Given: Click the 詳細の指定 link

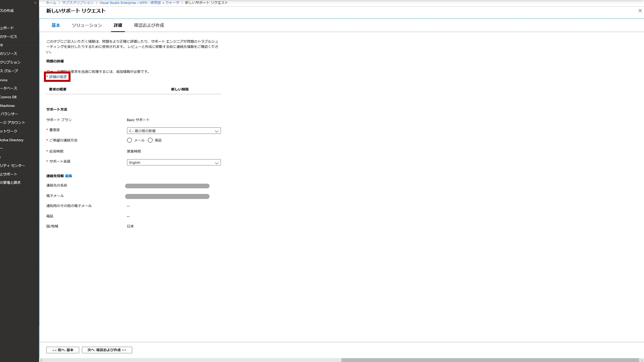Looking at the screenshot, I should click(58, 77).
